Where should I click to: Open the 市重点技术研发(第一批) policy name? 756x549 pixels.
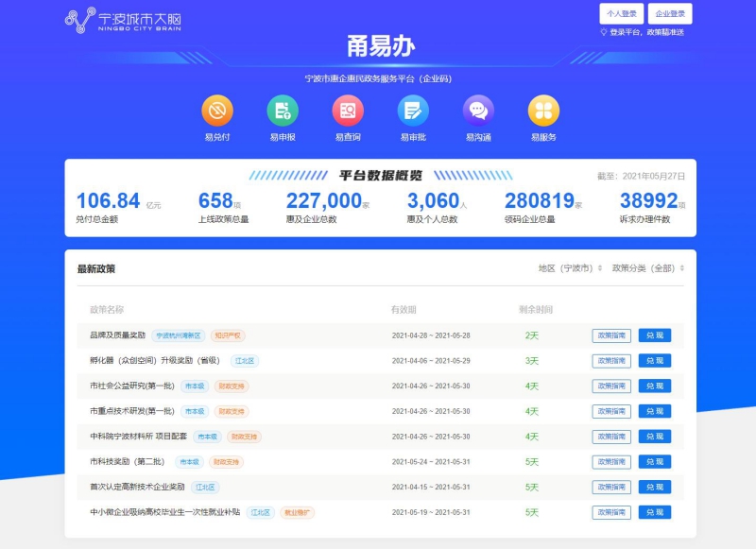click(132, 411)
